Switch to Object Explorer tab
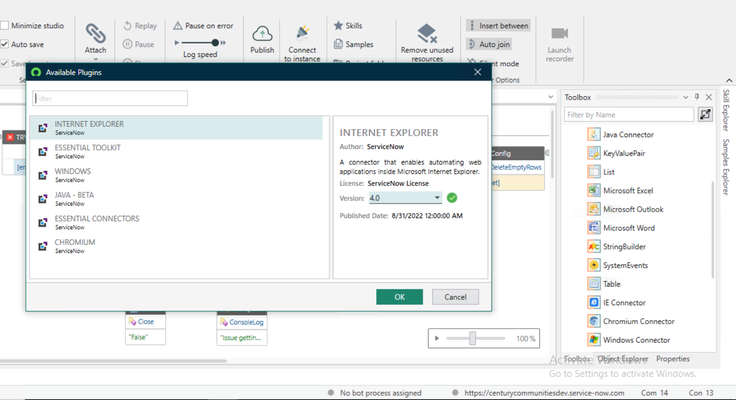 click(x=623, y=359)
